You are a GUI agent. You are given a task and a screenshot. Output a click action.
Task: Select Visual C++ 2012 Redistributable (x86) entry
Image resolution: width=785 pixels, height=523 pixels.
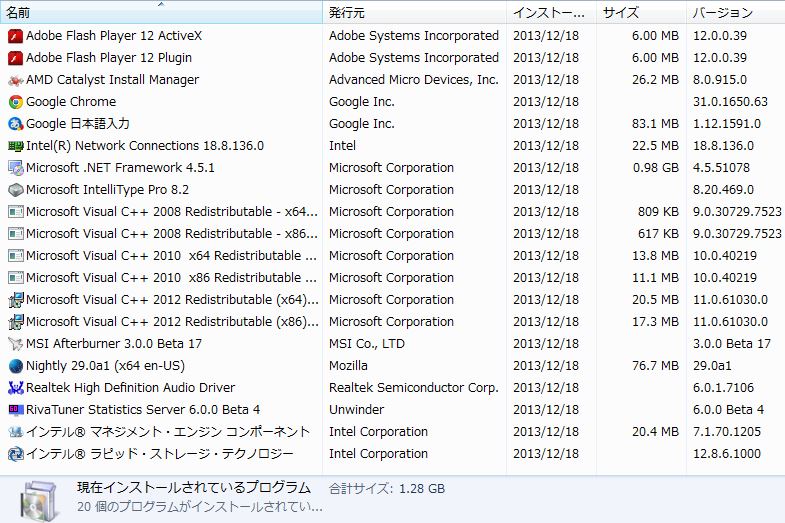[172, 322]
